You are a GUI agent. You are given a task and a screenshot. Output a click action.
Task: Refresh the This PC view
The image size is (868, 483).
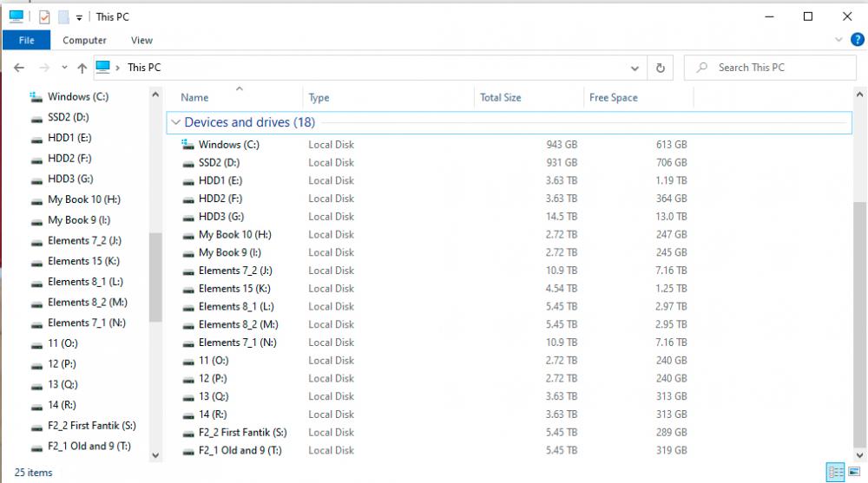coord(660,68)
